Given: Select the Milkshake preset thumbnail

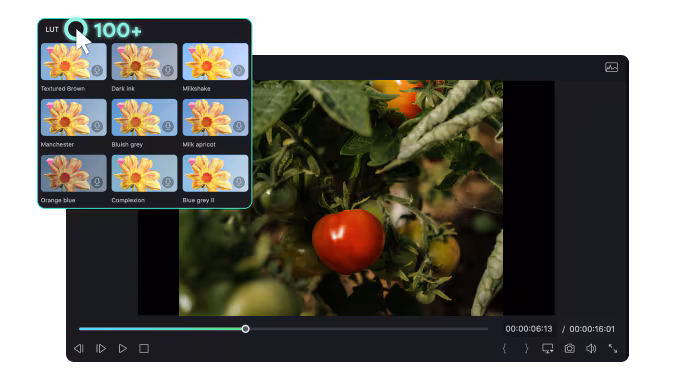Looking at the screenshot, I should 215,61.
